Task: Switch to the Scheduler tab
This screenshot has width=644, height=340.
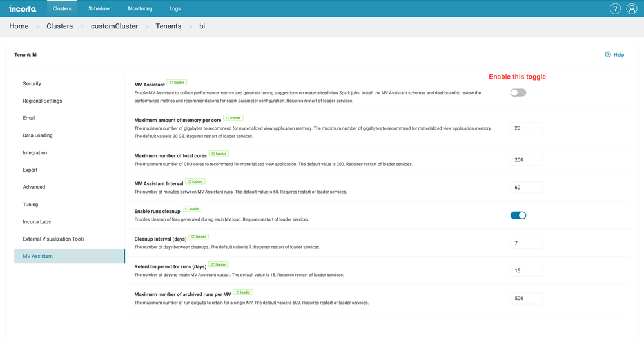Action: coord(99,9)
